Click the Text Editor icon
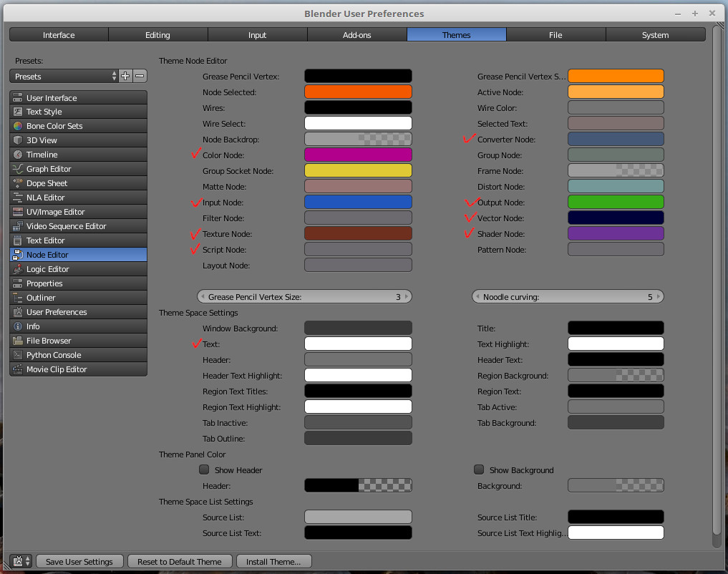Image resolution: width=728 pixels, height=574 pixels. pyautogui.click(x=18, y=240)
